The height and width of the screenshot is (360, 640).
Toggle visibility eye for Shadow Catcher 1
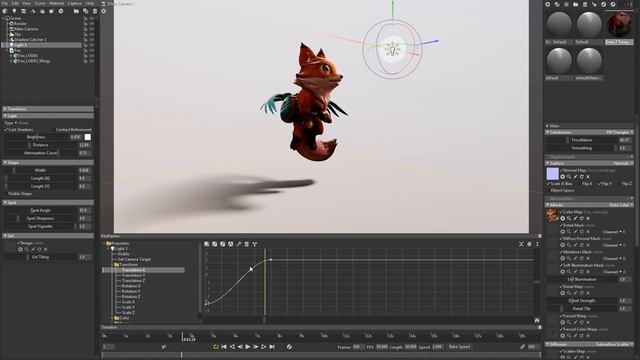tap(91, 40)
